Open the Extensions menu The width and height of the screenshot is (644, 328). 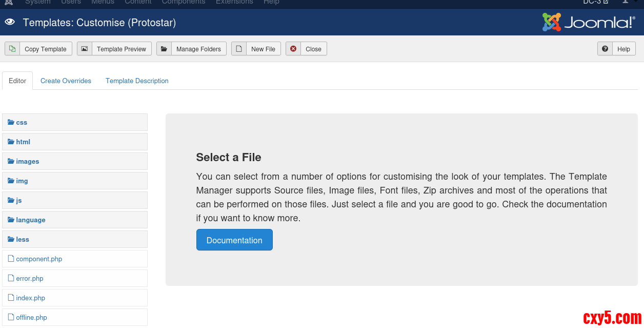coord(234,2)
